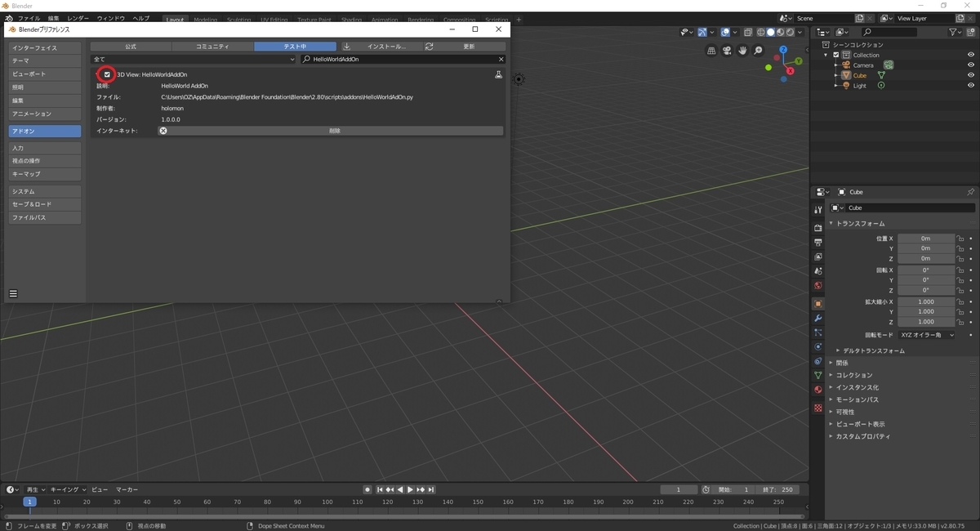
Task: Select solid viewport shading
Action: tap(770, 33)
